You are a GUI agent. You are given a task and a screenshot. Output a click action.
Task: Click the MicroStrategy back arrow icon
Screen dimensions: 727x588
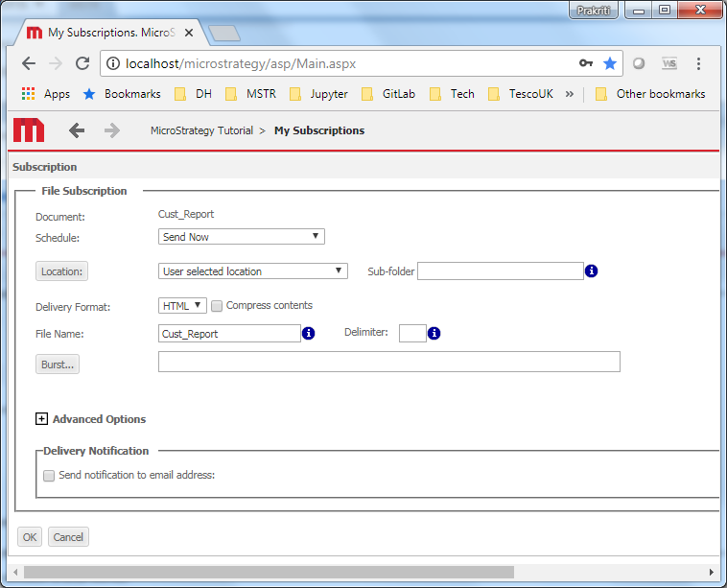tap(77, 130)
